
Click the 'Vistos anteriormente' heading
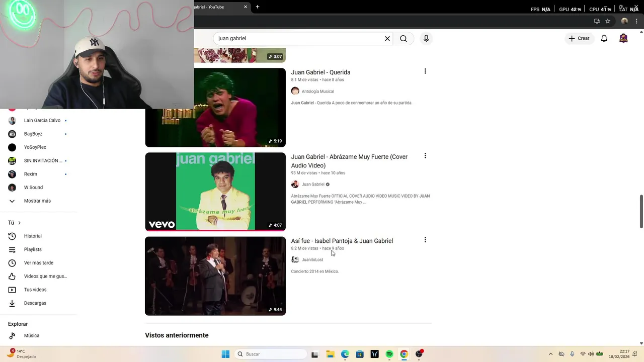[177, 335]
